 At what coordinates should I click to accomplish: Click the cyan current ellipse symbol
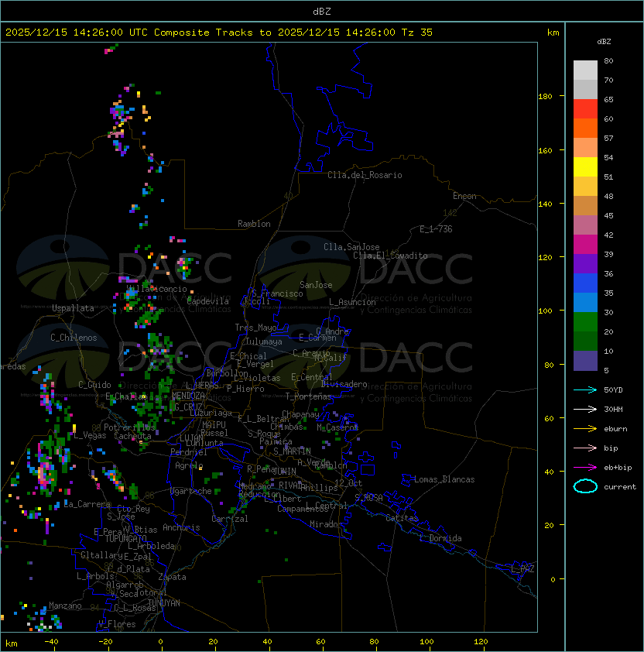tap(585, 487)
